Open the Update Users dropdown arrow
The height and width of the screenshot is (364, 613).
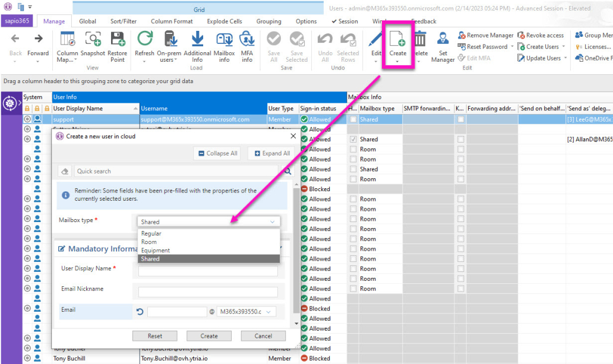(565, 58)
